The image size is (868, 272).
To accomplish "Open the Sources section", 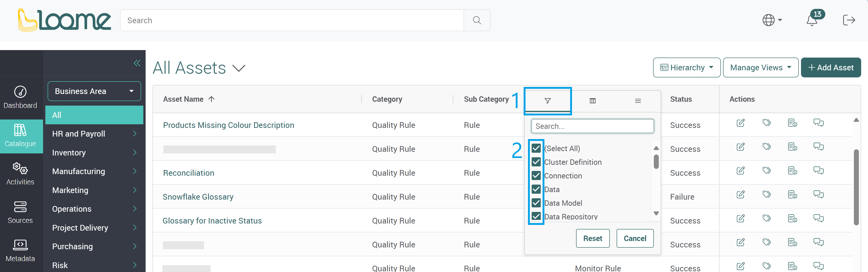I will 20,212.
